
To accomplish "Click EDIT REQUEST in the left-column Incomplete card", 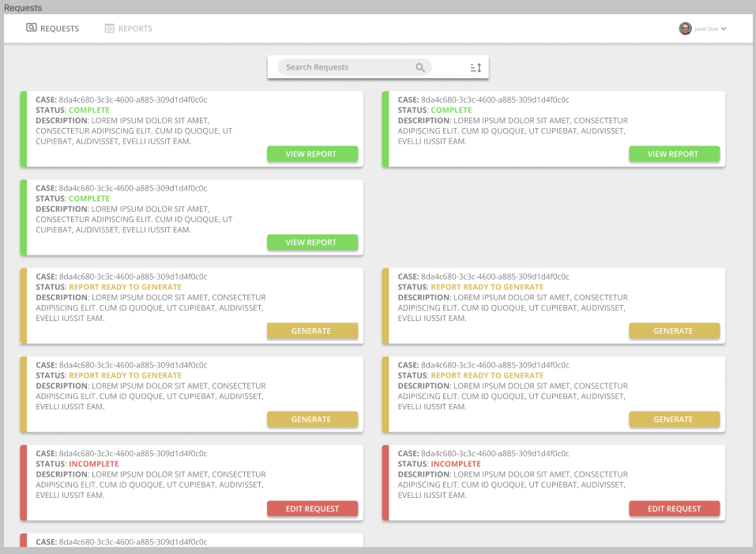I will (x=312, y=509).
